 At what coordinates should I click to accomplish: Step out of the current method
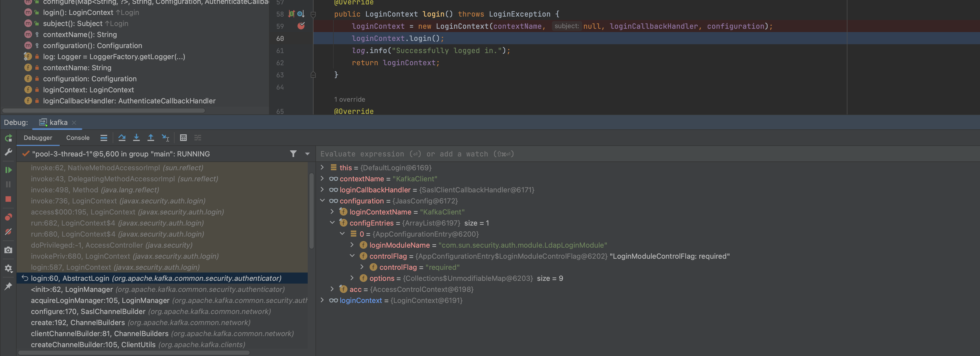pyautogui.click(x=151, y=138)
